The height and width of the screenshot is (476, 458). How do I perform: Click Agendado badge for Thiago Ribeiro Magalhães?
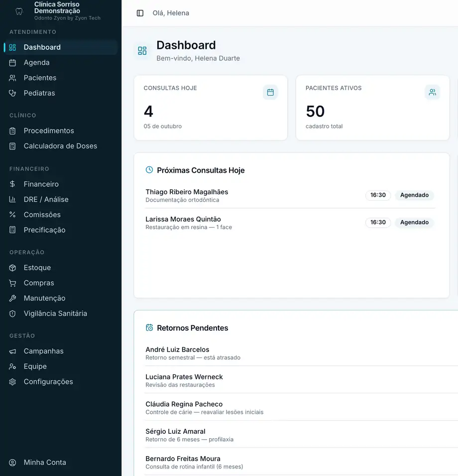point(414,195)
